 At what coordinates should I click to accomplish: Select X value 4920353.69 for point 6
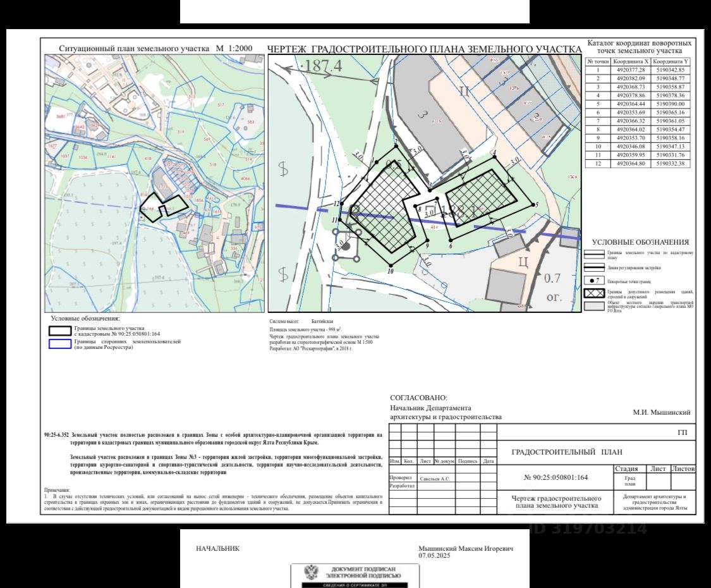tap(631, 113)
